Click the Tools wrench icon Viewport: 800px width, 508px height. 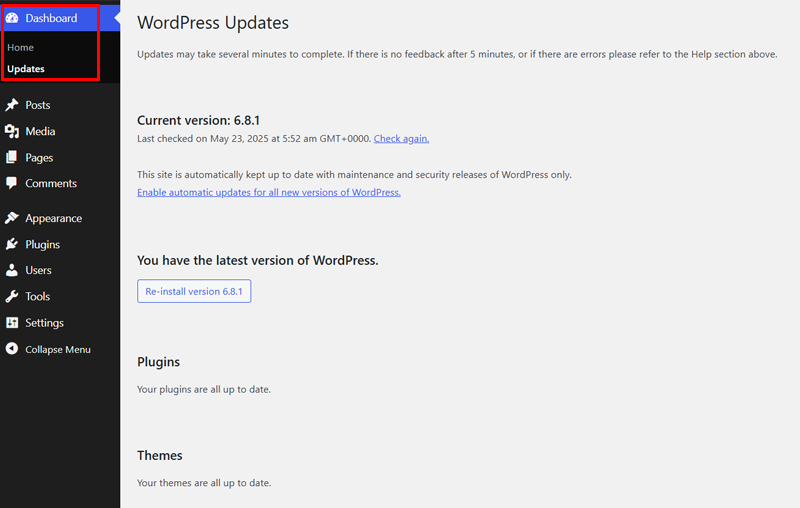click(x=12, y=296)
